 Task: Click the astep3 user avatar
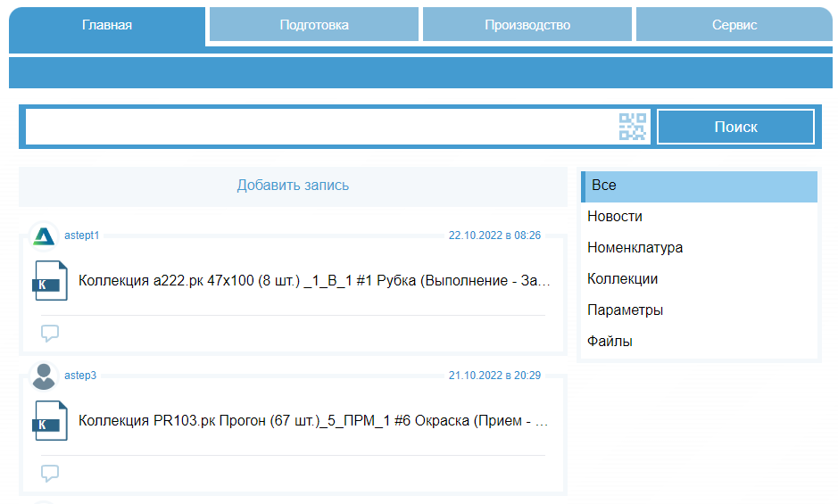44,376
